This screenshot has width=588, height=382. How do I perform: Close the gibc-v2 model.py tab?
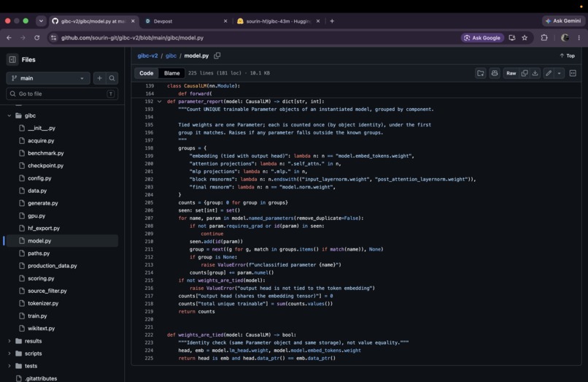pyautogui.click(x=133, y=21)
